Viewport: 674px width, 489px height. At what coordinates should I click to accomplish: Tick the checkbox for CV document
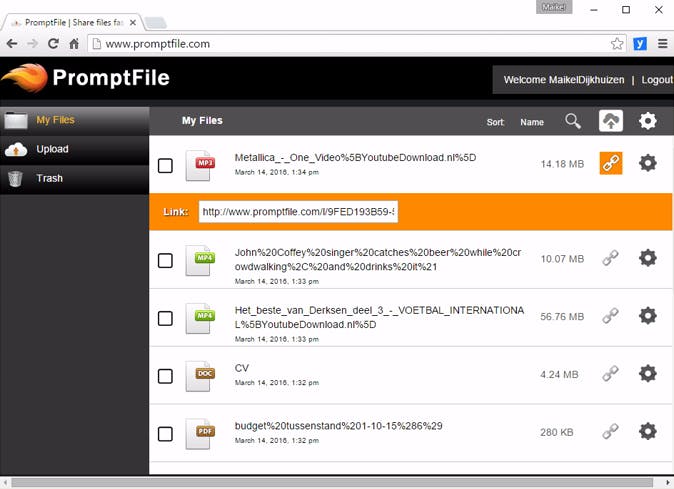click(x=165, y=376)
